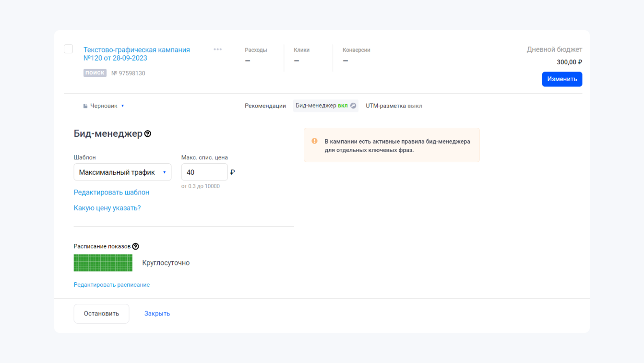Select the campaign checkbox
Viewport: 644px width, 363px height.
pyautogui.click(x=69, y=49)
